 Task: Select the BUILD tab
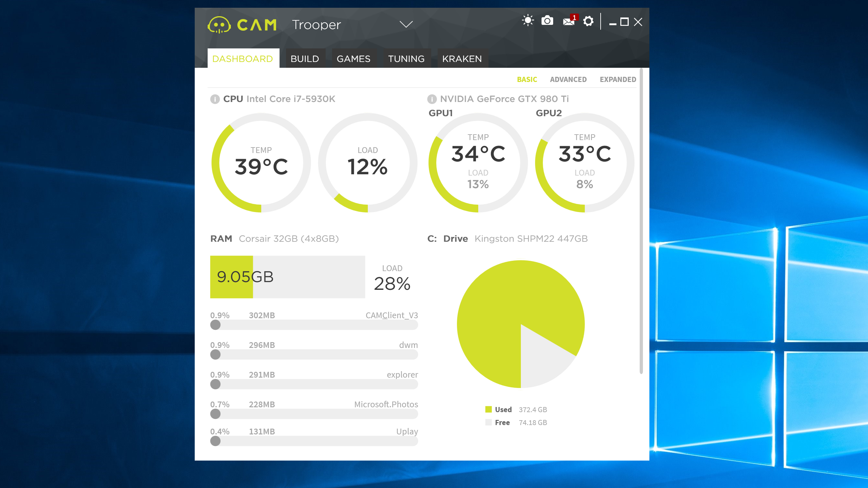click(x=305, y=58)
